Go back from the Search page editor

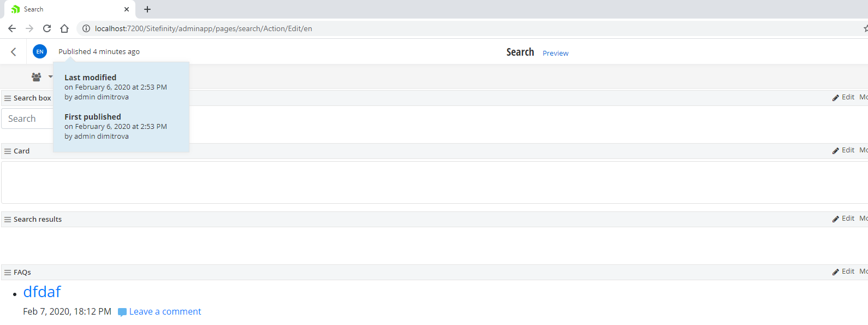(x=14, y=52)
